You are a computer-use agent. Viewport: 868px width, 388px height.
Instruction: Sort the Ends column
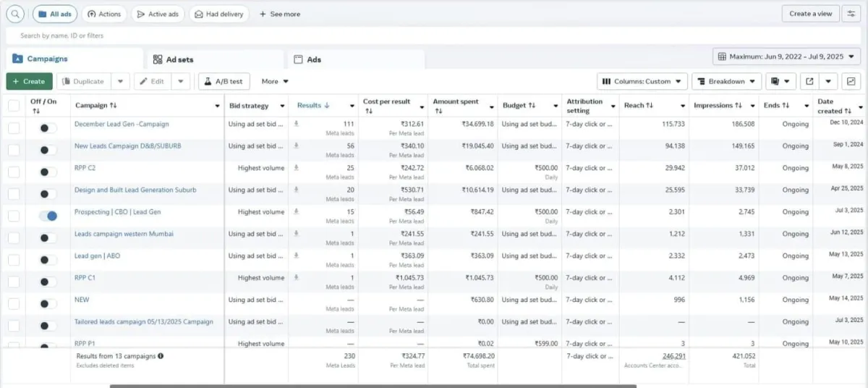[x=786, y=106]
